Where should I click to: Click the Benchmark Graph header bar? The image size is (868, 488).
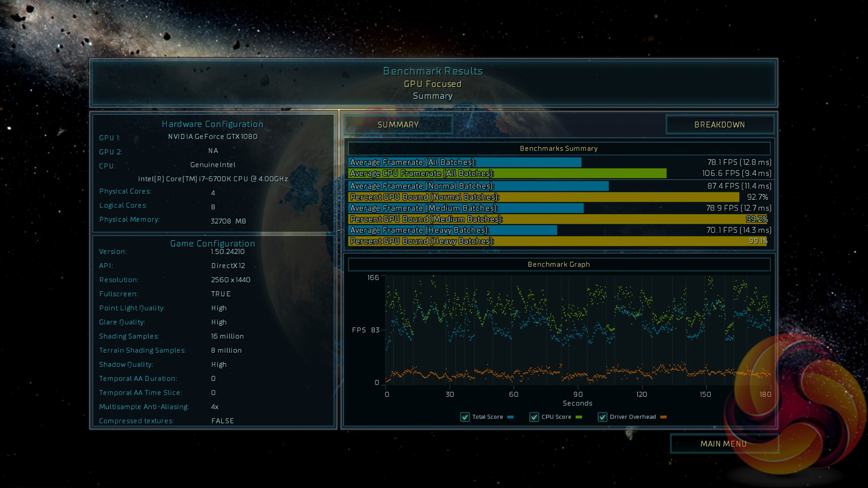[x=559, y=264]
